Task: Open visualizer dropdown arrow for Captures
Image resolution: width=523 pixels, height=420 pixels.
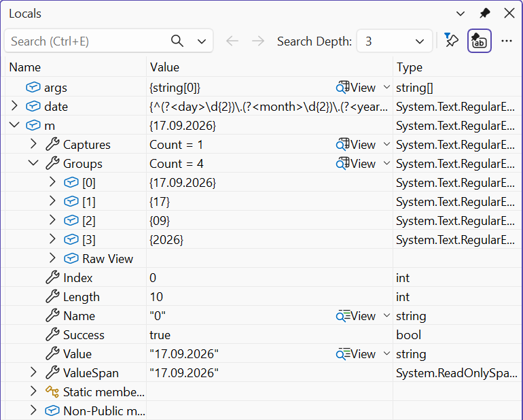Action: 386,145
